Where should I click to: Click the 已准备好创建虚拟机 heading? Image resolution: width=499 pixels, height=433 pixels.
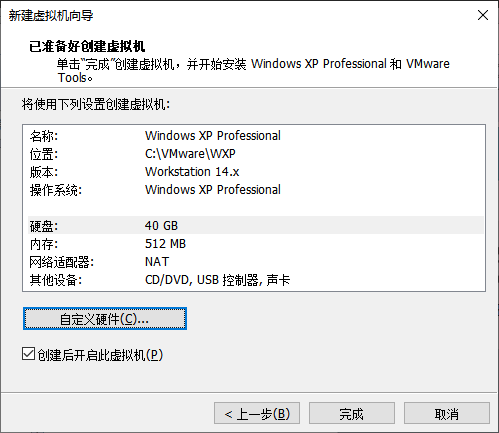coord(87,46)
